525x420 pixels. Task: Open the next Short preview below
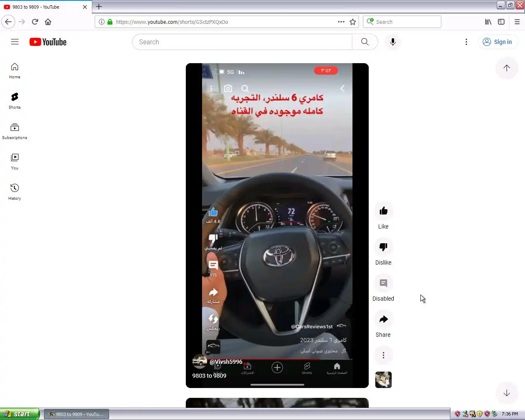pos(277,403)
